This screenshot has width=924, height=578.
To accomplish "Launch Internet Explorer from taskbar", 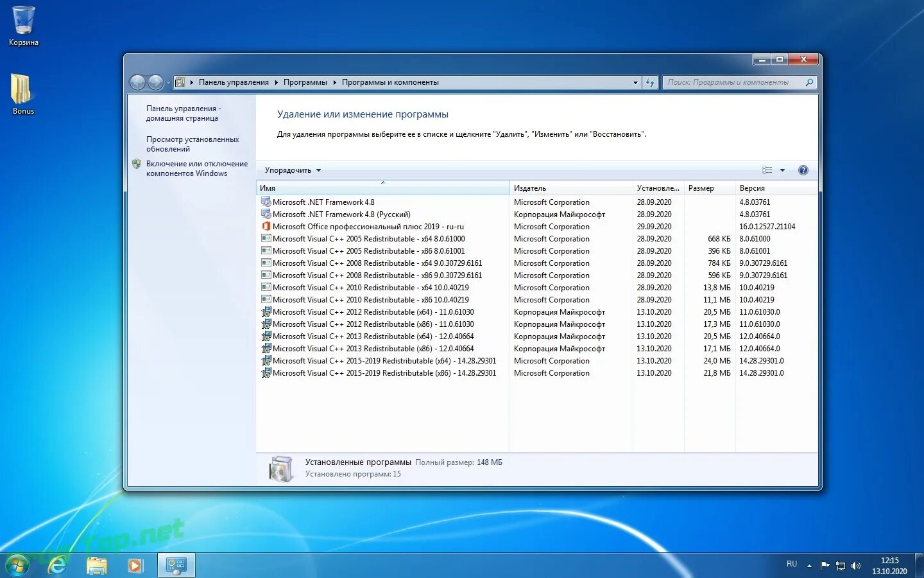I will click(58, 565).
